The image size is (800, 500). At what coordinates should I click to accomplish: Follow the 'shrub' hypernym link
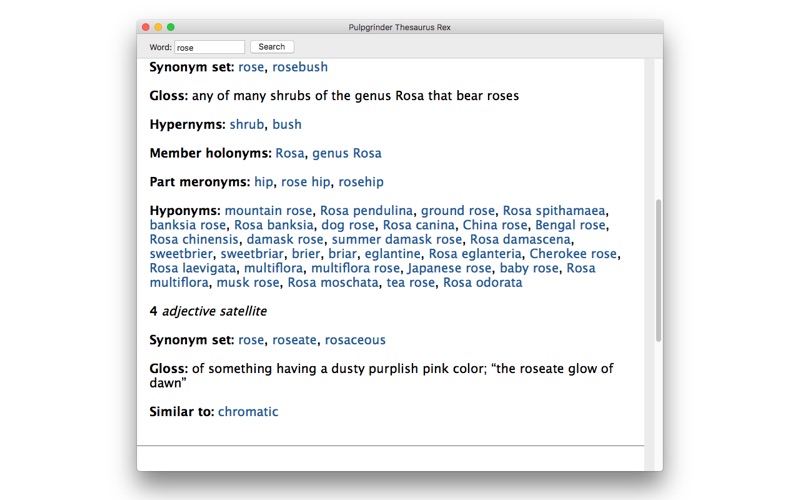[247, 124]
